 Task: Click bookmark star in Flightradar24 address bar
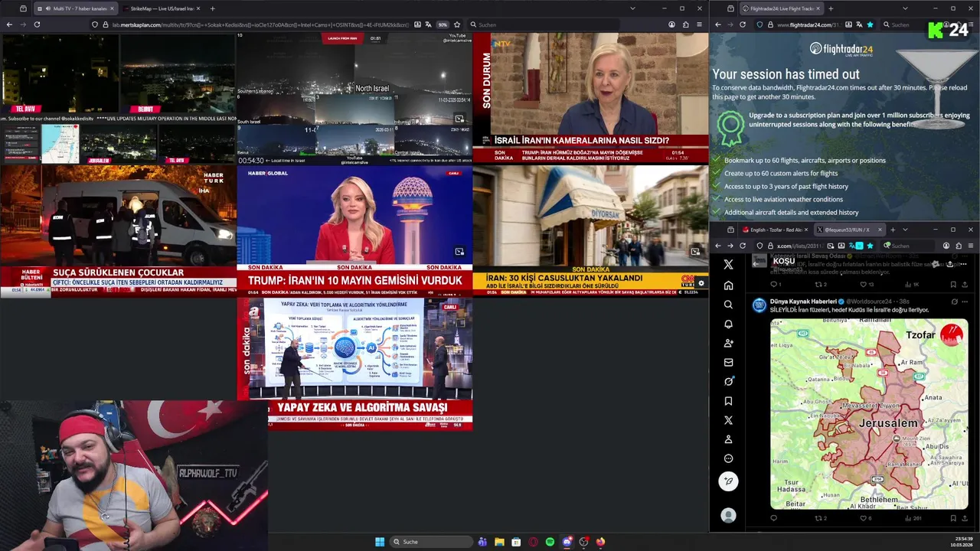tap(870, 24)
